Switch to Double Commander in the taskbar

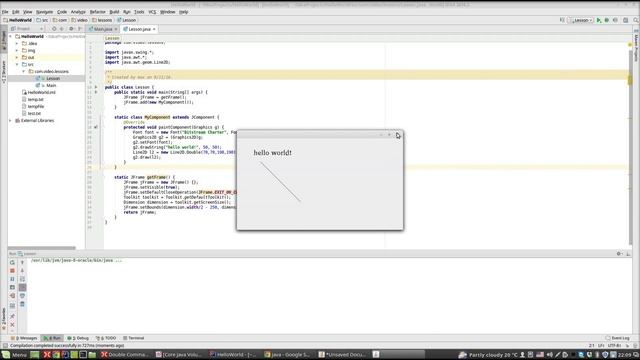coord(125,355)
